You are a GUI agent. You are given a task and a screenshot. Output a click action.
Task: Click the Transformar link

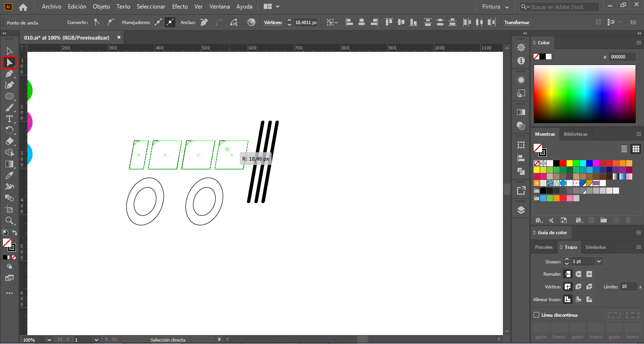(x=517, y=23)
